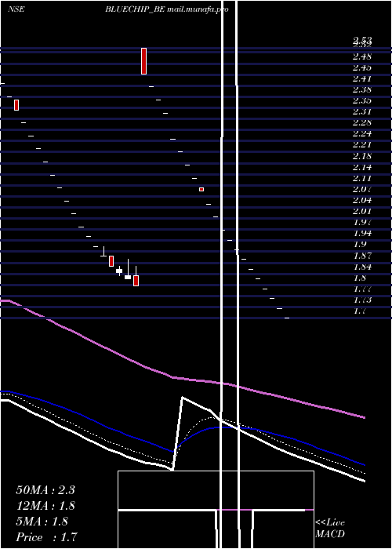This screenshot has height=549, width=392.
Task: Select the 1.94 price axis label
Action: click(x=362, y=233)
